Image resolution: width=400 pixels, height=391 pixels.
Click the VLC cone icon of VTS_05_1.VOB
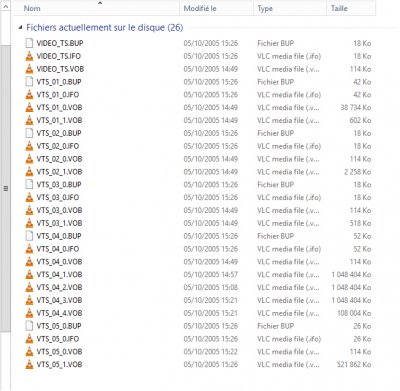(29, 365)
